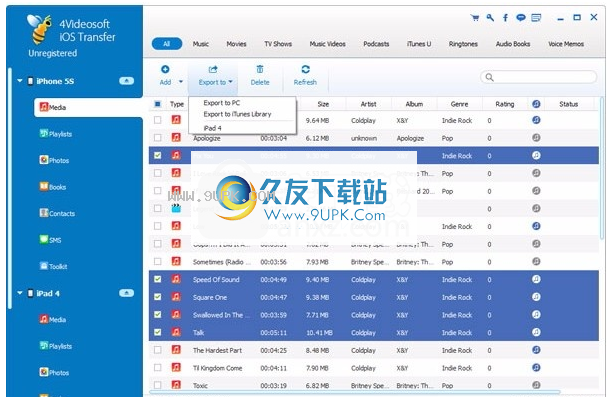Sort by the Genre column header
The width and height of the screenshot is (608, 397).
click(459, 104)
